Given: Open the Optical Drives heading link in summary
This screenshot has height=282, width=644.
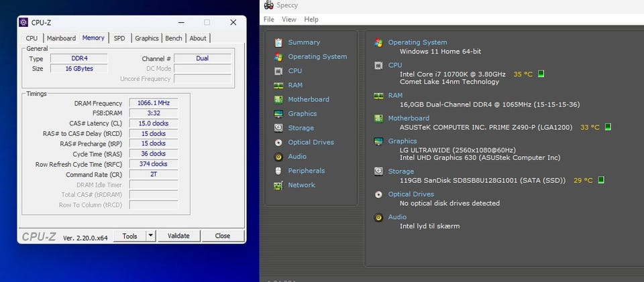Looking at the screenshot, I should point(411,194).
